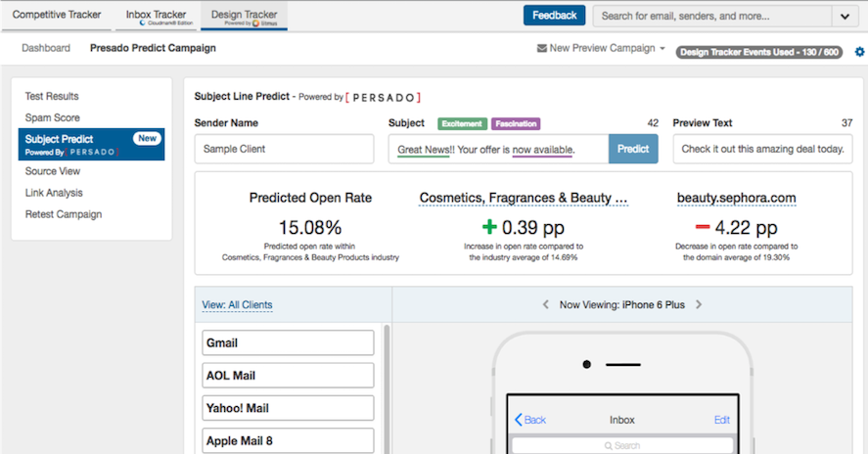This screenshot has width=868, height=454.
Task: Click the Excitement emotion tag
Action: coord(462,123)
